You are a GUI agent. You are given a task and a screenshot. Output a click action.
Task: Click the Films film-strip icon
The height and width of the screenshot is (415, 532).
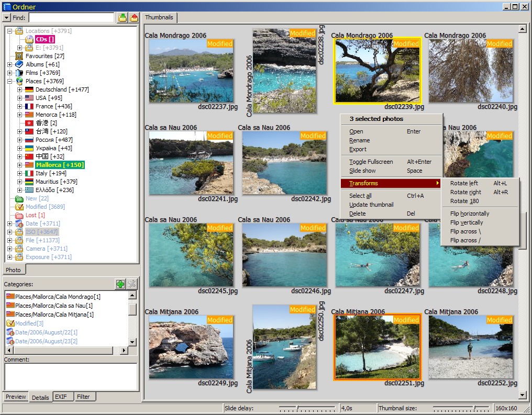[19, 73]
